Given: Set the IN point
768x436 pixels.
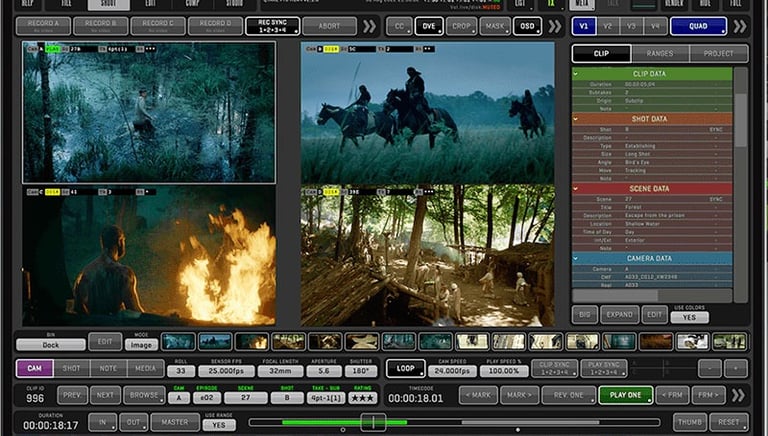Looking at the screenshot, I should (x=102, y=422).
